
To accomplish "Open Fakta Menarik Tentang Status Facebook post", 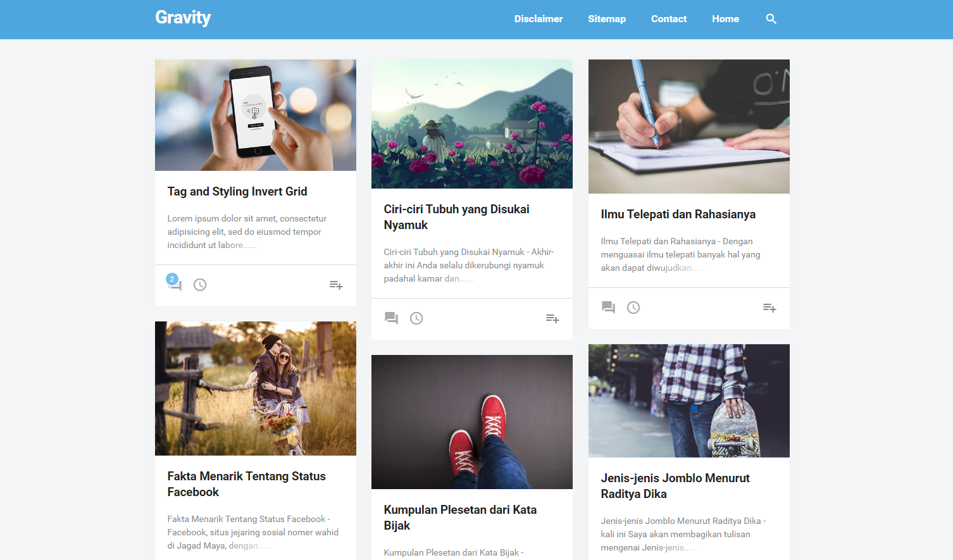I will pos(246,484).
